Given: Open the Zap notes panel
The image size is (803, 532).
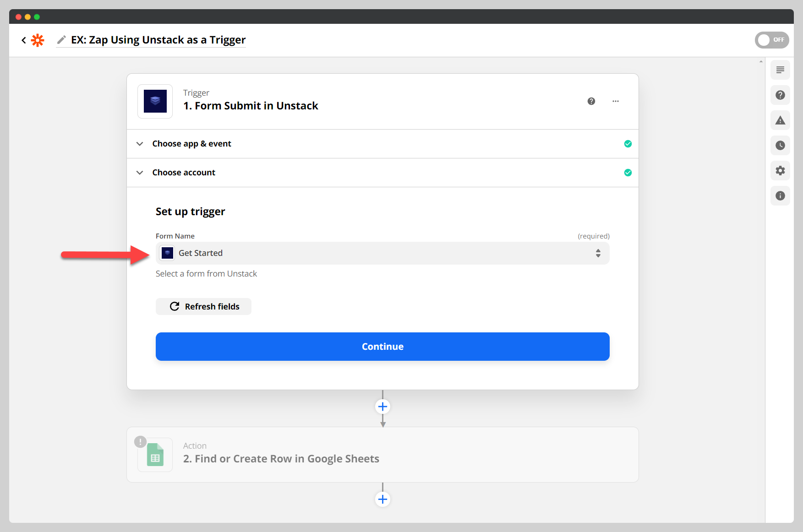Looking at the screenshot, I should point(780,70).
